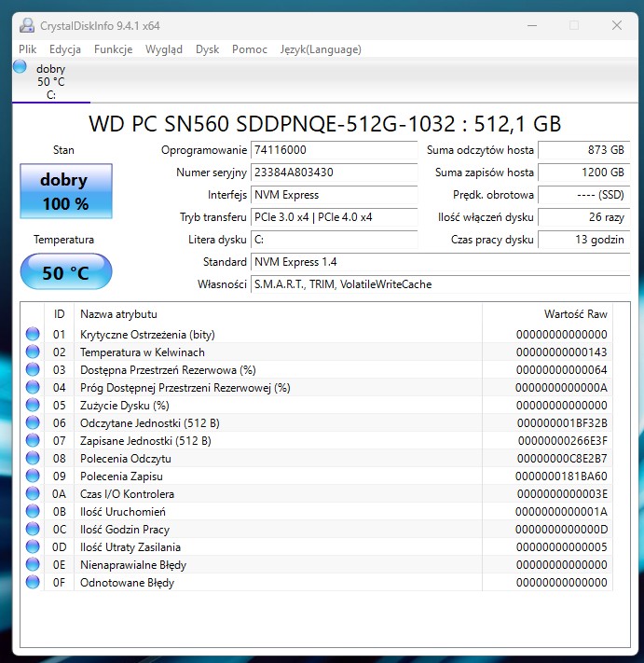Click status orb for Temperatura w Kelwinach row
The height and width of the screenshot is (663, 644).
point(33,352)
